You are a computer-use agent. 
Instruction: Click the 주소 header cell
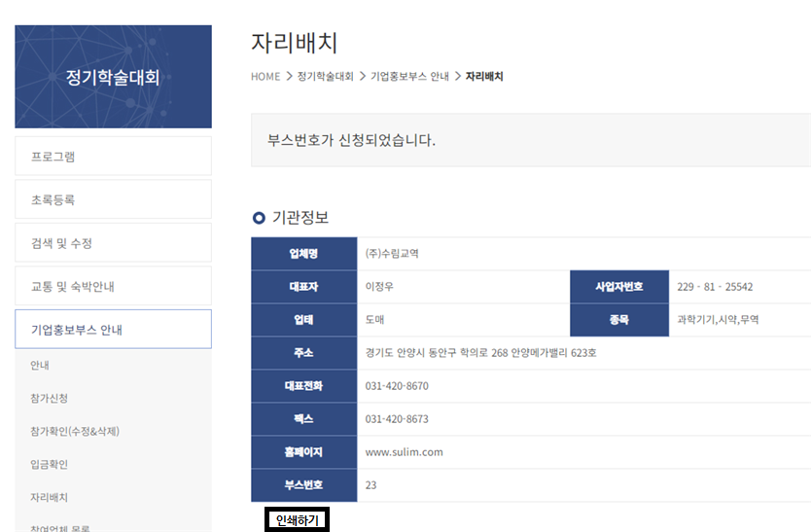click(x=304, y=352)
